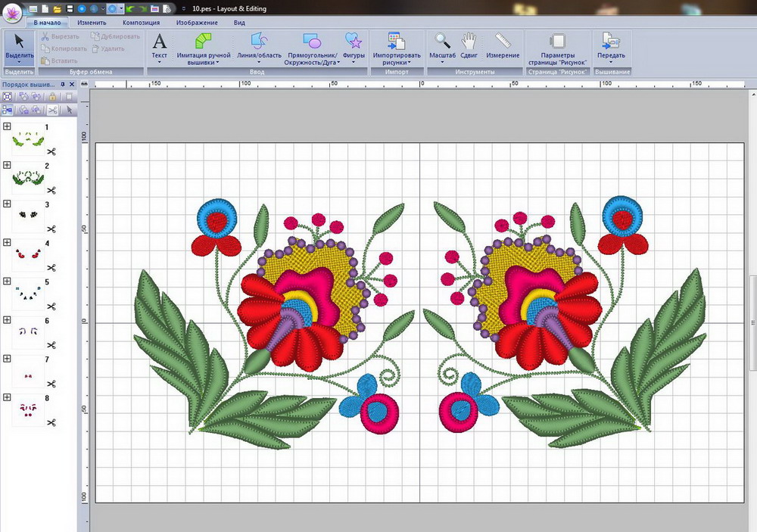Click the scissors icon in sewing order toolbar
Viewport: 757px width, 532px height.
pyautogui.click(x=53, y=110)
